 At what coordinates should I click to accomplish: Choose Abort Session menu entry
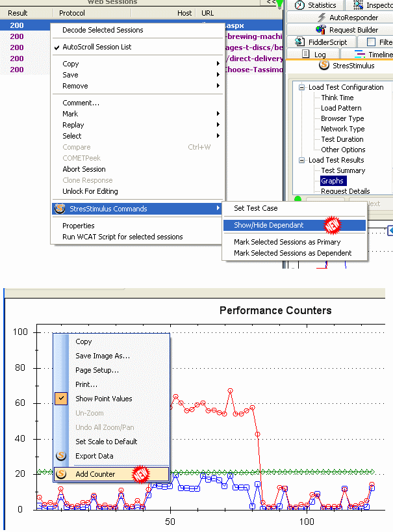pyautogui.click(x=84, y=169)
